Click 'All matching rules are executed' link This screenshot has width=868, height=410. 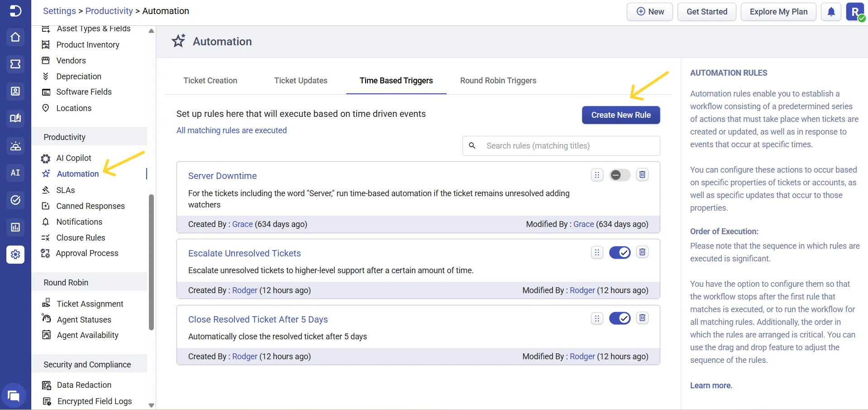tap(232, 130)
